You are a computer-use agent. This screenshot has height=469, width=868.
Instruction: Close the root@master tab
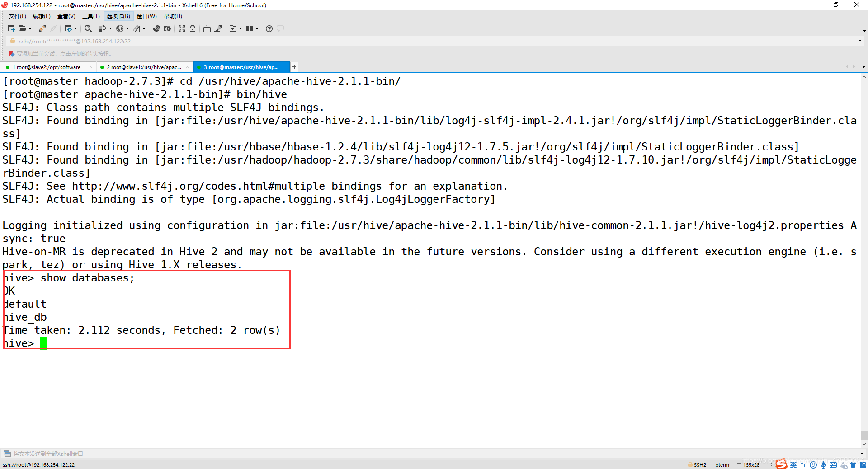click(x=284, y=67)
